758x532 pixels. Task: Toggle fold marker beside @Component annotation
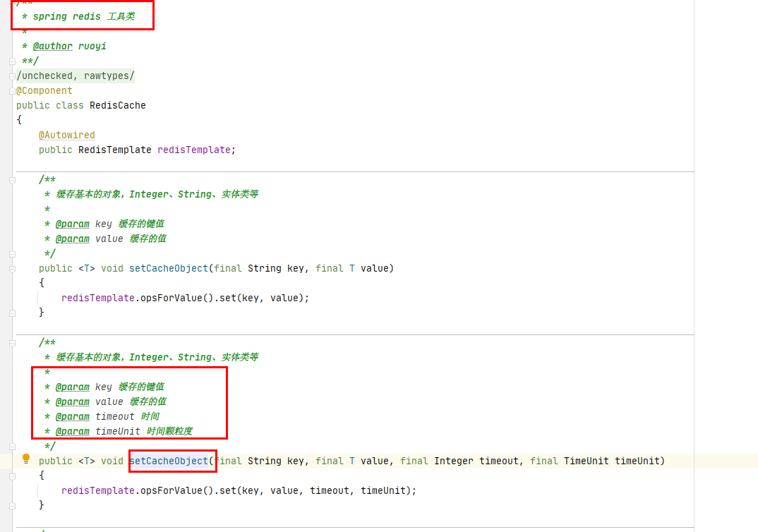[x=12, y=91]
